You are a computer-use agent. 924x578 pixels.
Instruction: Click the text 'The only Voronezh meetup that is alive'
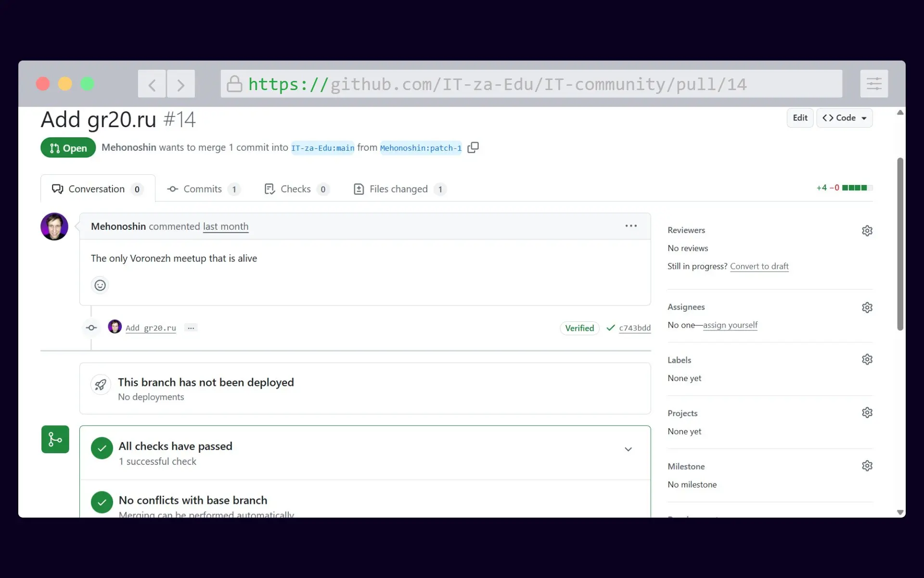(x=174, y=259)
